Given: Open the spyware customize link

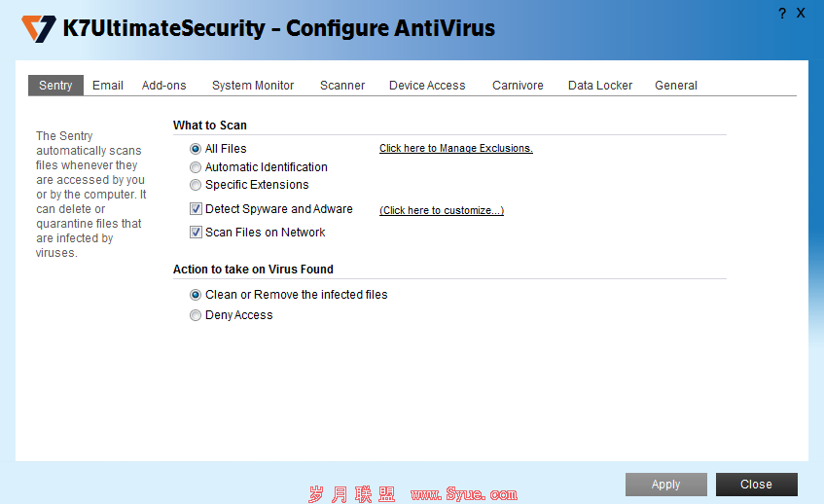Looking at the screenshot, I should point(442,210).
